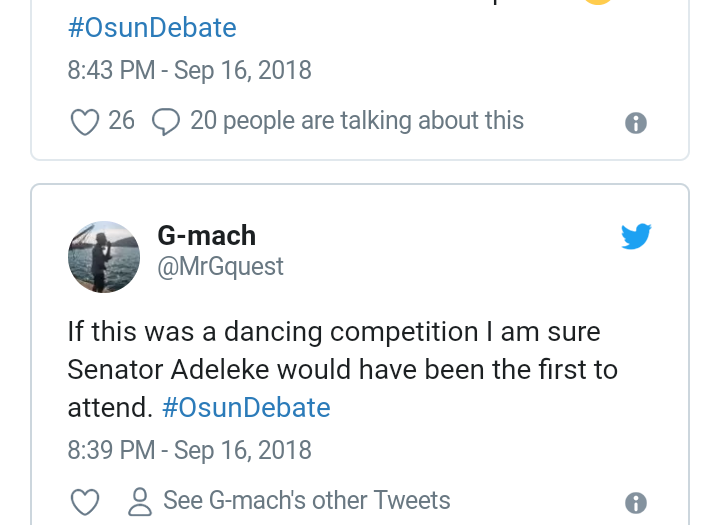Open the info icon on the 8:43 PM tweet

[x=635, y=123]
